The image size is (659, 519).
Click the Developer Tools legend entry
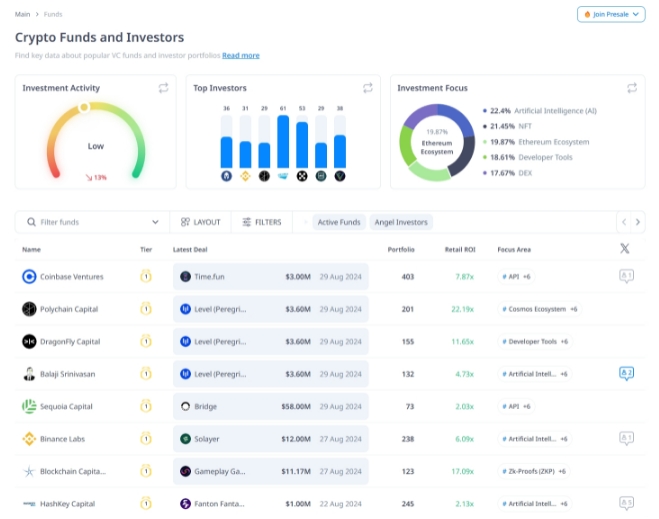pos(527,157)
